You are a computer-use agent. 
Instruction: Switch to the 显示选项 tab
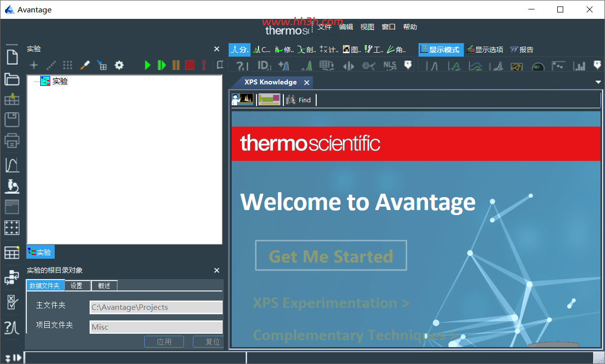[485, 50]
